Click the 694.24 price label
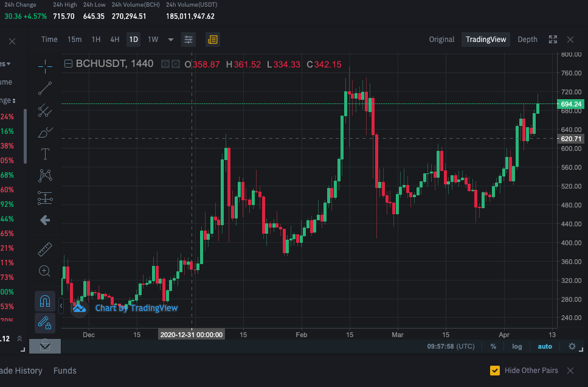 click(571, 104)
